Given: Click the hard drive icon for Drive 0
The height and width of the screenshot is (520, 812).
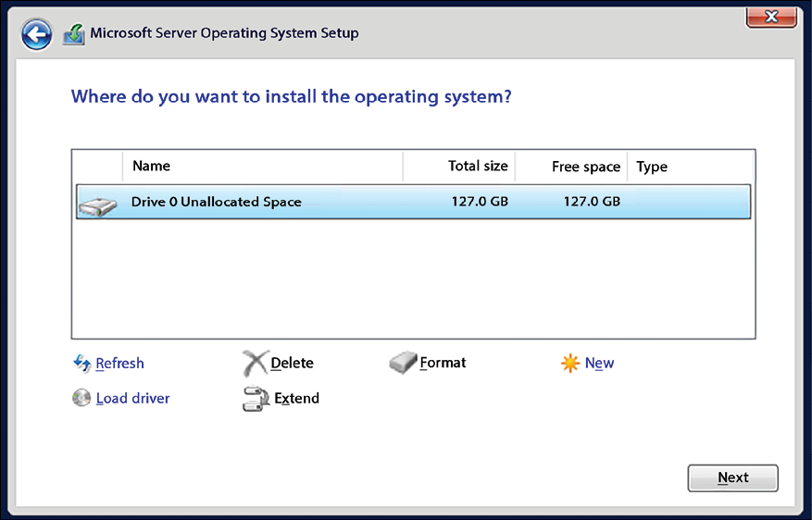Looking at the screenshot, I should pyautogui.click(x=97, y=206).
